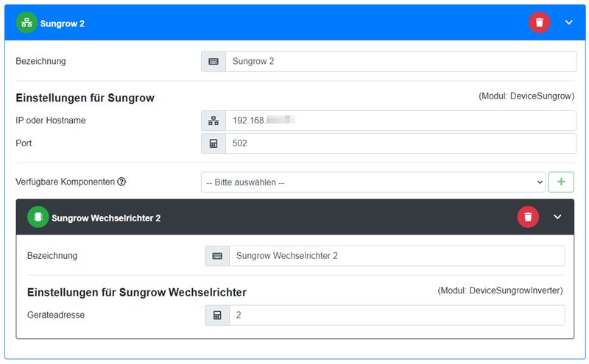Click the Sungrow Wechselrichter 2 title in dark header
The width and height of the screenshot is (589, 364).
pos(106,218)
